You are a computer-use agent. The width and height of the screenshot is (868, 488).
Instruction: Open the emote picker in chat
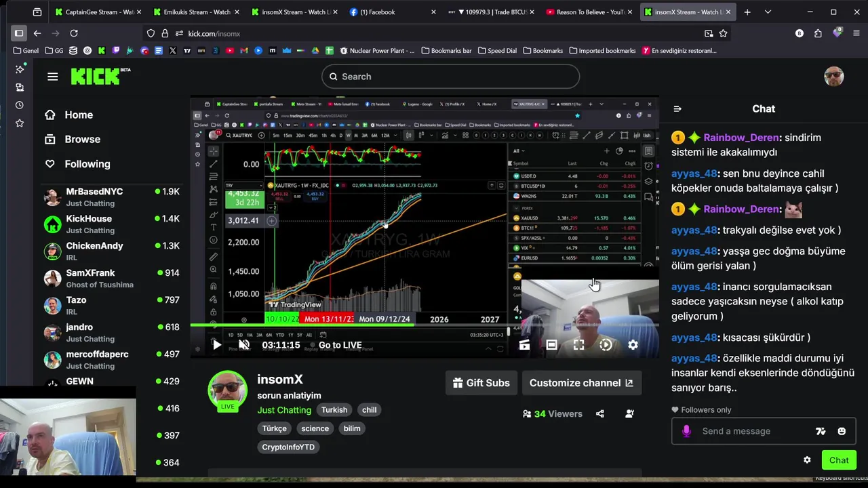842,431
